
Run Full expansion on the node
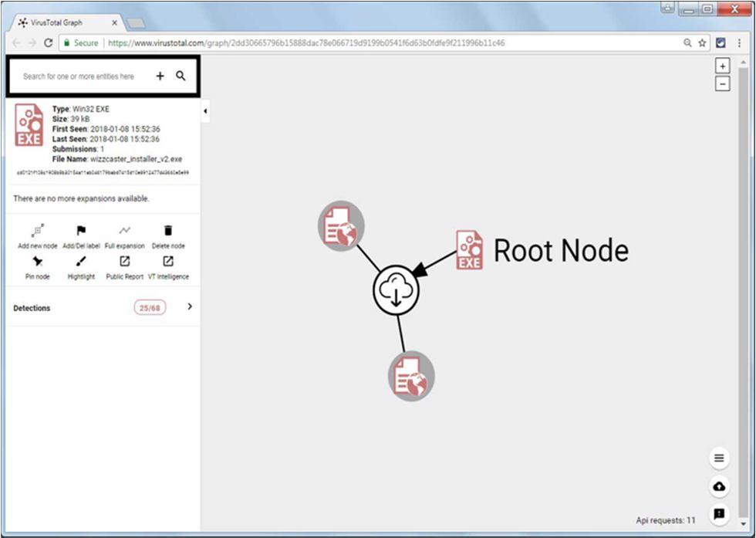point(124,231)
